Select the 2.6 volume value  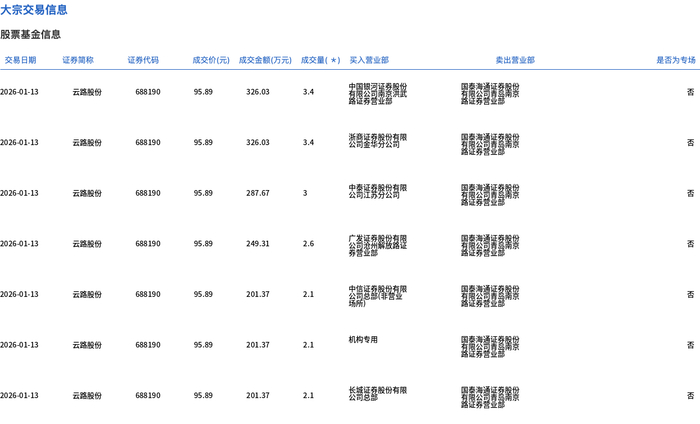(308, 244)
